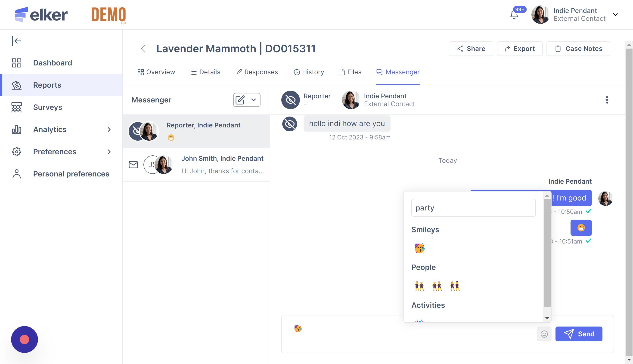Open the Indie Pendant profile dropdown

[x=615, y=15]
